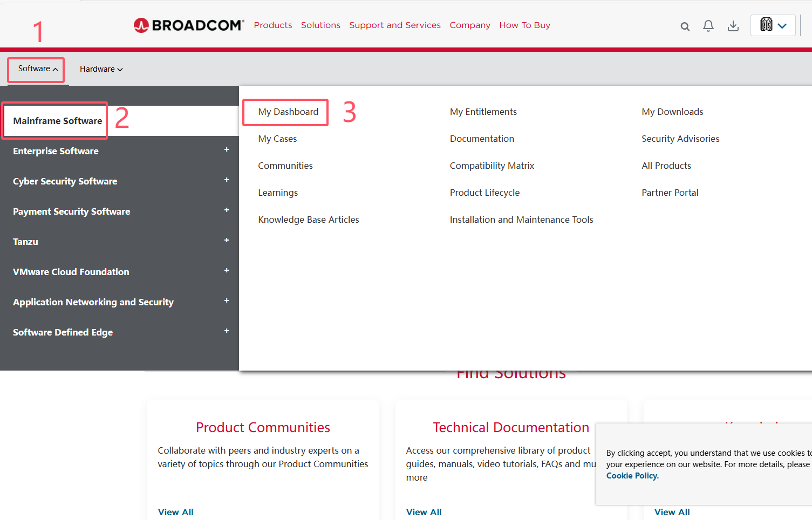The height and width of the screenshot is (520, 812).
Task: Select Application Networking and Security label
Action: coord(93,302)
